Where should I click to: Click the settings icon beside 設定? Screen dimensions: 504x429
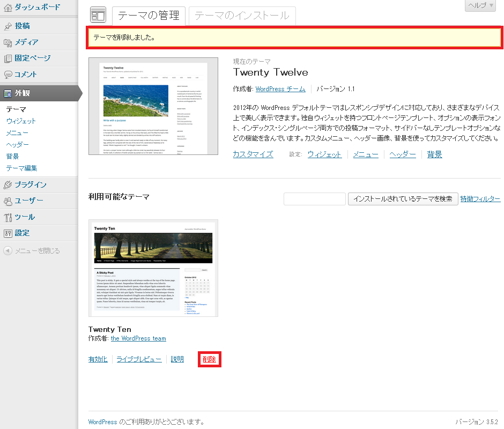coord(8,233)
